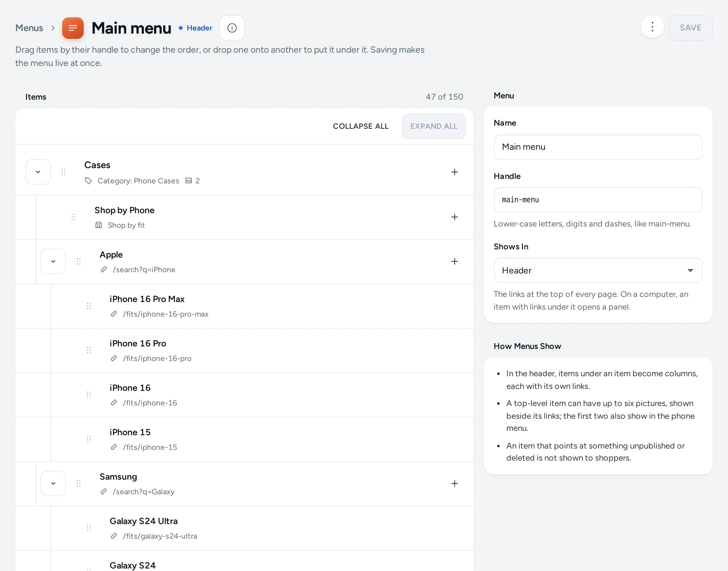
Task: Select the Samsung menu item
Action: click(x=118, y=477)
